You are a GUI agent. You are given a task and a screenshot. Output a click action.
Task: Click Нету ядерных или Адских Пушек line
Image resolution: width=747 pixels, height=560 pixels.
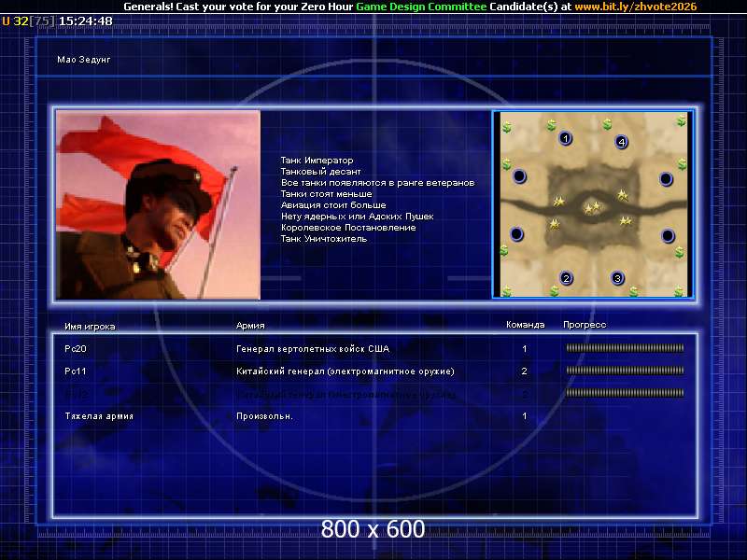pyautogui.click(x=358, y=217)
